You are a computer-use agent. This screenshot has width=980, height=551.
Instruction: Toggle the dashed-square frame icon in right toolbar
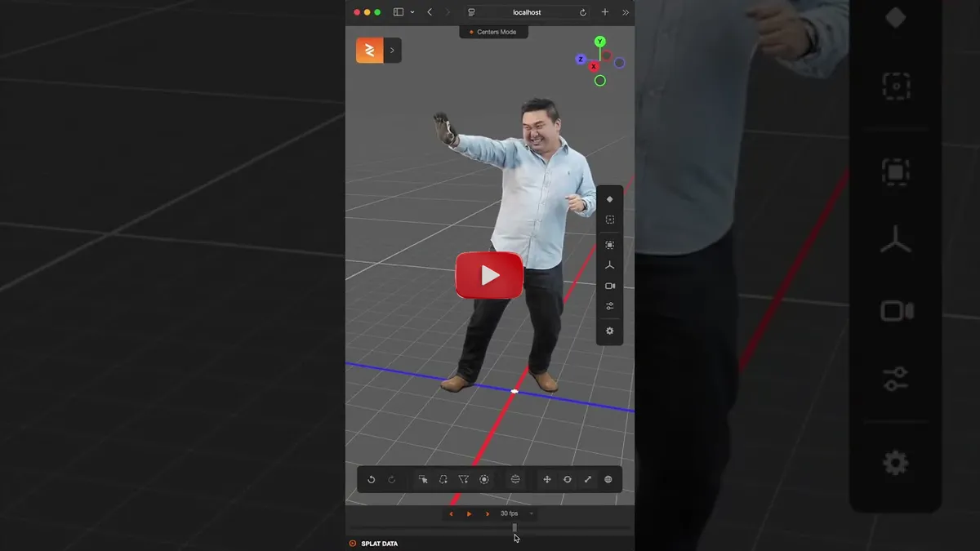click(610, 220)
